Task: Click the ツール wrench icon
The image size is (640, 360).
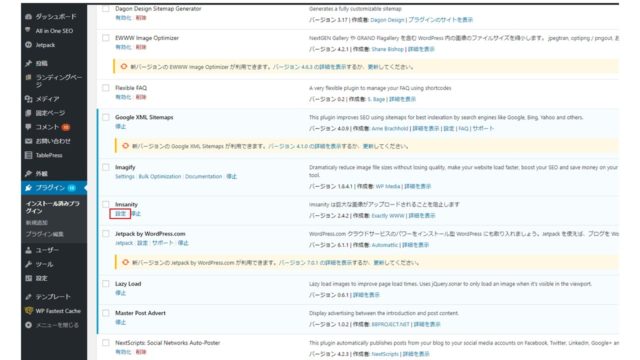Action: (x=28, y=264)
